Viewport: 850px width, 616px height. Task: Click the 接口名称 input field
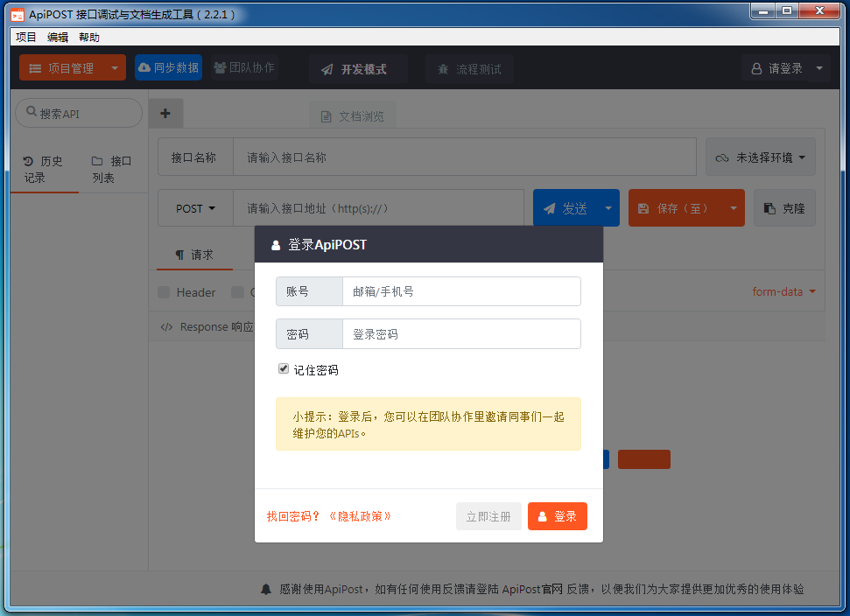pos(465,157)
